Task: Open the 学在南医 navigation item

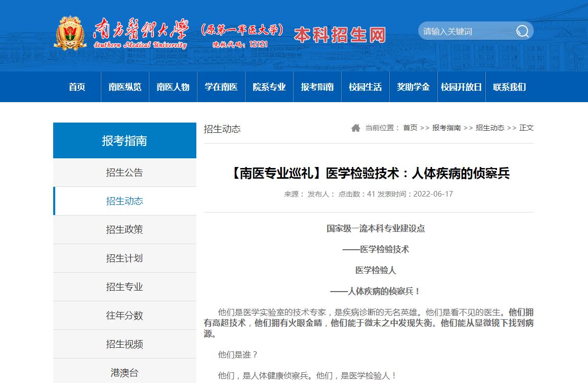Action: coord(221,87)
